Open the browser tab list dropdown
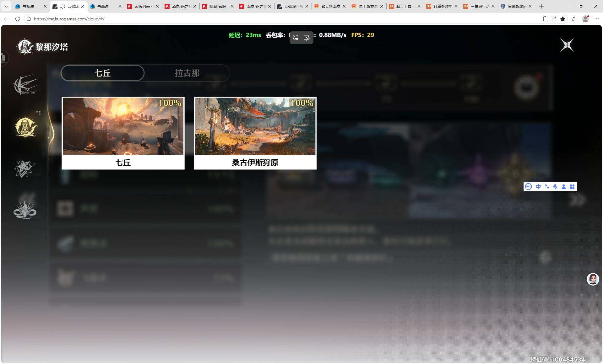Viewport: 603px width, 364px height. pos(6,6)
